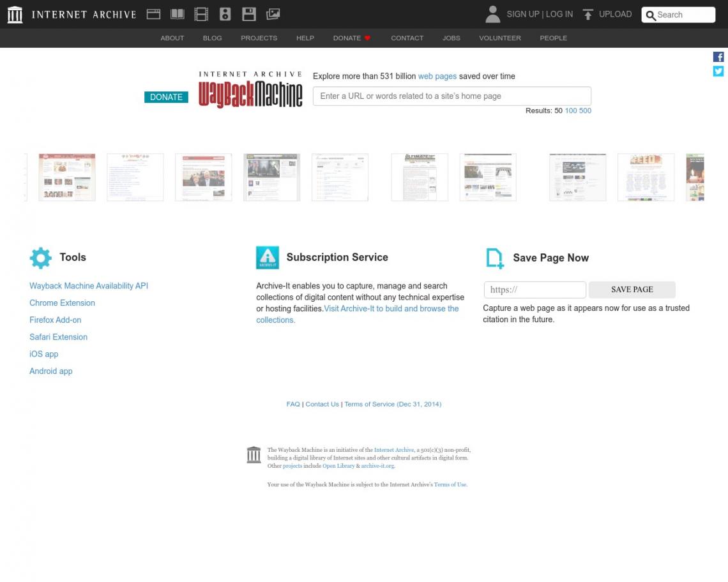Select HELP in navigation bar
This screenshot has height=582, width=728.
pyautogui.click(x=305, y=38)
